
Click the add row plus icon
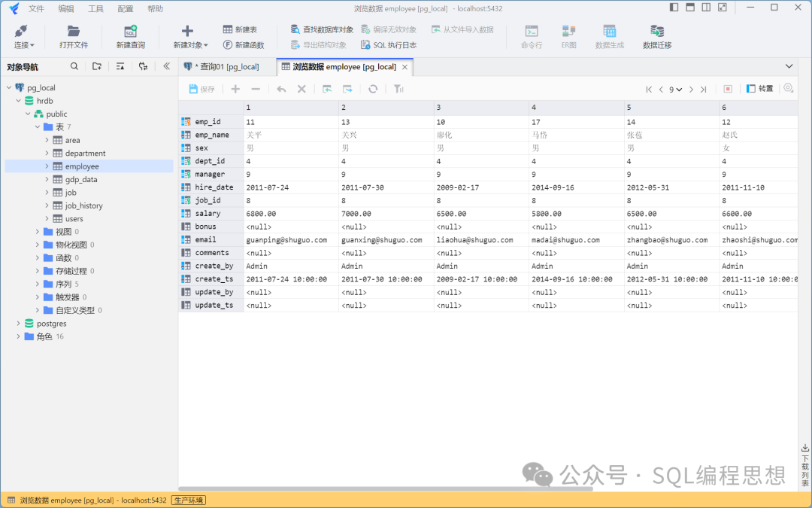click(x=235, y=89)
